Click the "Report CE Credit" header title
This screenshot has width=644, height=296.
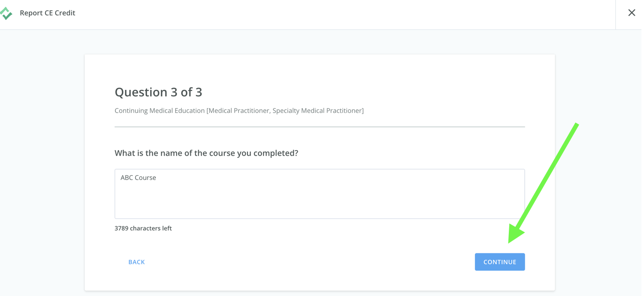coord(47,13)
